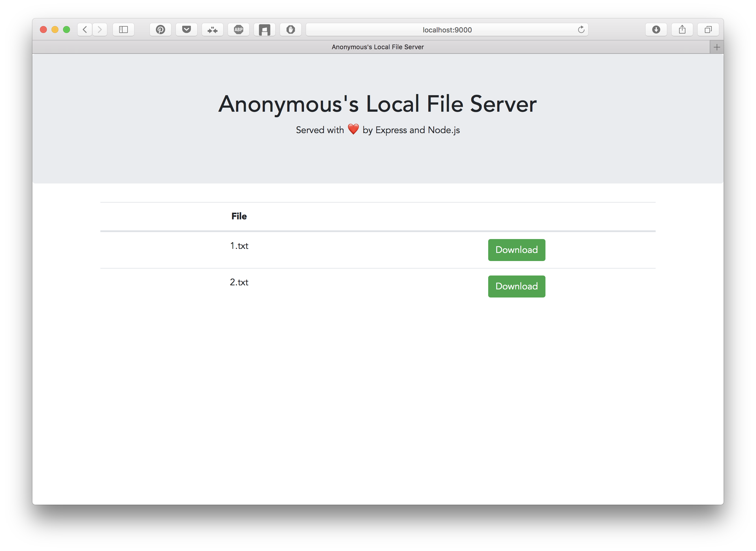Click the hand stop extension icon

pos(290,30)
